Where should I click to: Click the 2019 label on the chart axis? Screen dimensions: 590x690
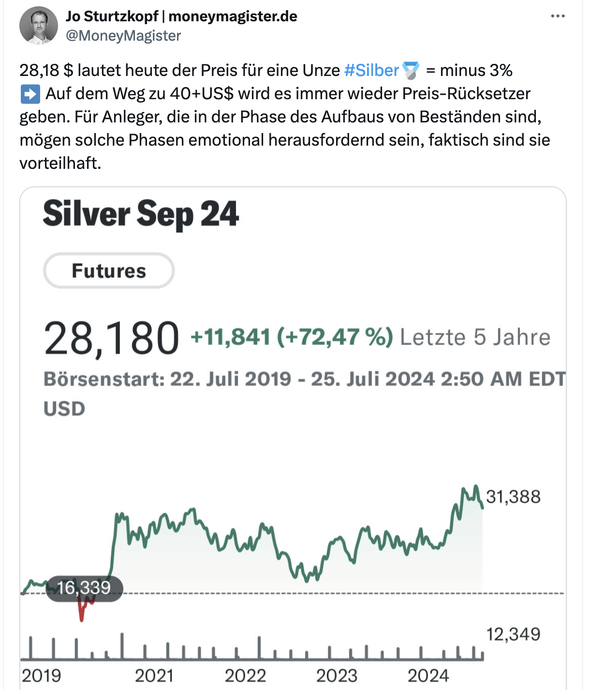[41, 675]
